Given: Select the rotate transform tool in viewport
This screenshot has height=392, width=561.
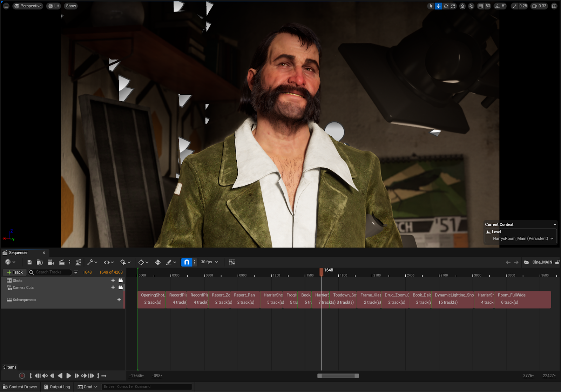Looking at the screenshot, I should click(x=446, y=6).
